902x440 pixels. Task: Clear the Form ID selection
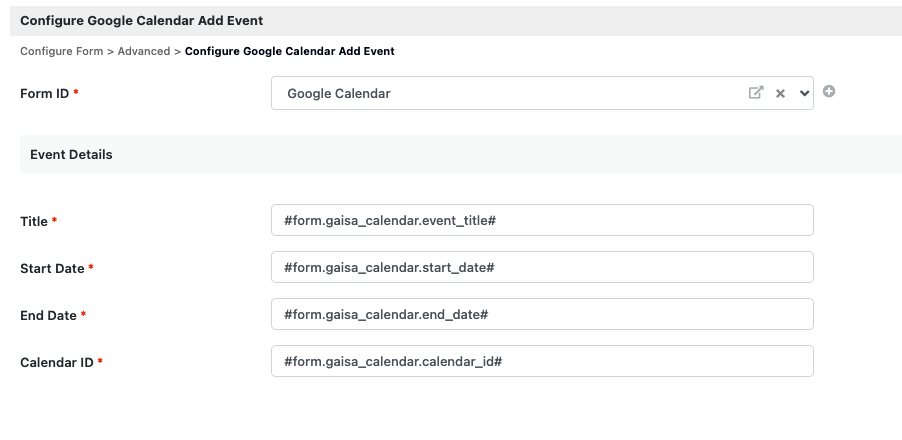pyautogui.click(x=780, y=93)
